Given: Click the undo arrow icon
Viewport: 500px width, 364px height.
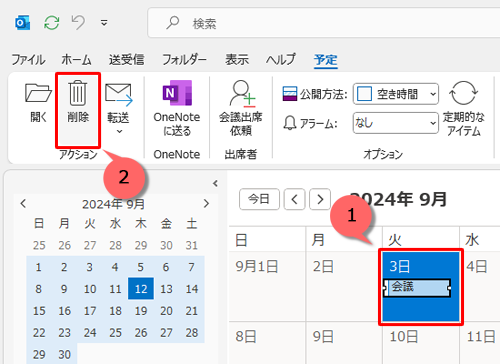Looking at the screenshot, I should click(78, 23).
